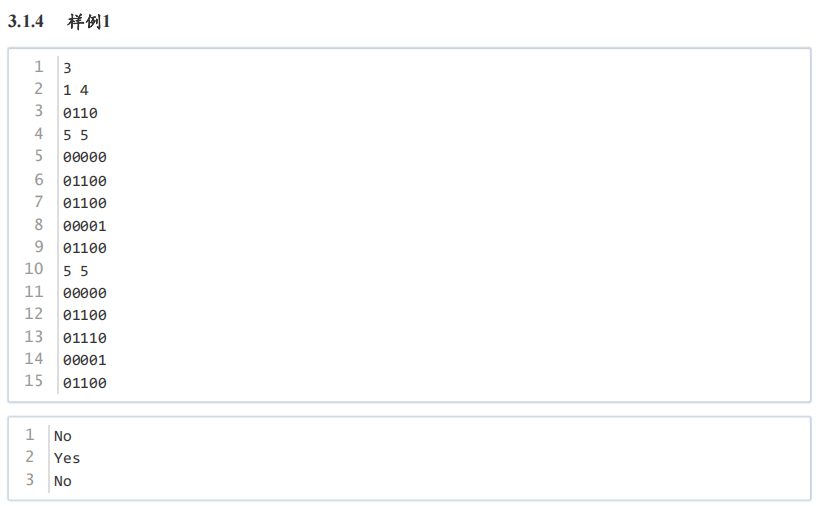Click line number 7 in input block
The image size is (822, 506).
pos(39,201)
